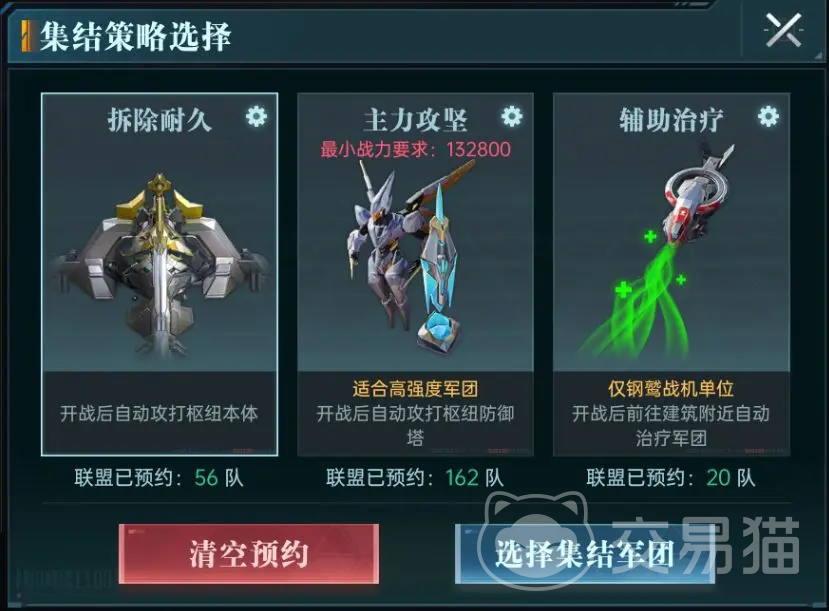Viewport: 829px width, 611px height.
Task: Close the 集结策略选择 dialog
Action: click(x=784, y=31)
